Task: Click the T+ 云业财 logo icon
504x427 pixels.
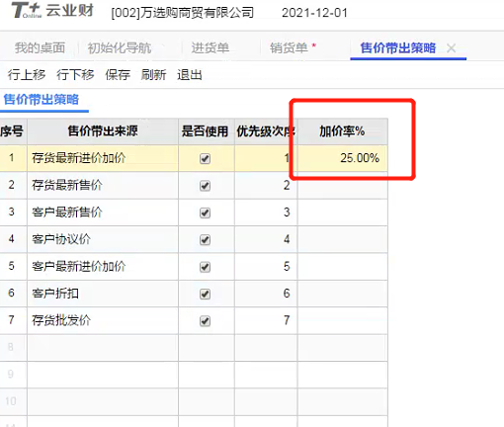Action: click(x=27, y=11)
